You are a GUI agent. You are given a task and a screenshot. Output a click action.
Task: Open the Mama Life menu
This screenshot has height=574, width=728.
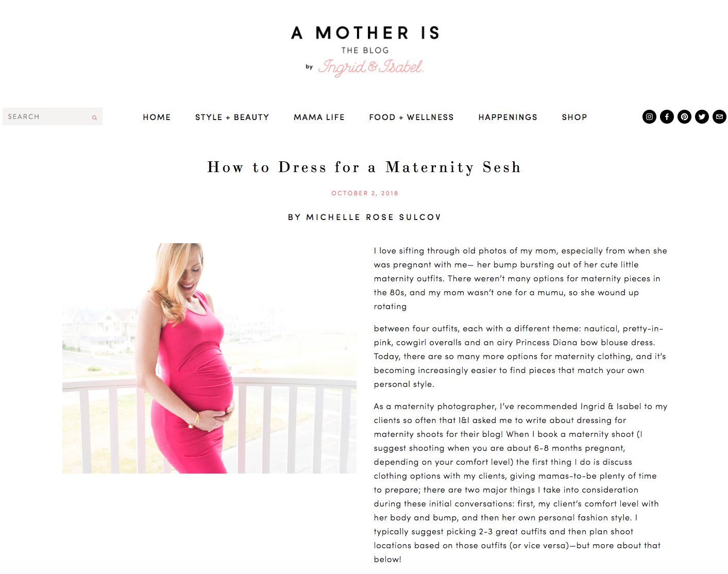coord(319,117)
